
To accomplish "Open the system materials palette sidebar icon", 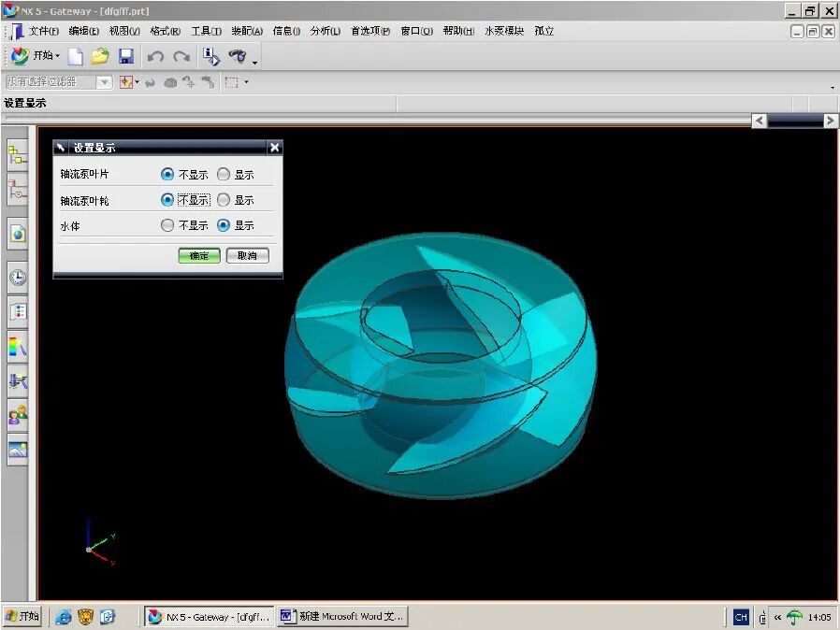I will click(x=18, y=311).
